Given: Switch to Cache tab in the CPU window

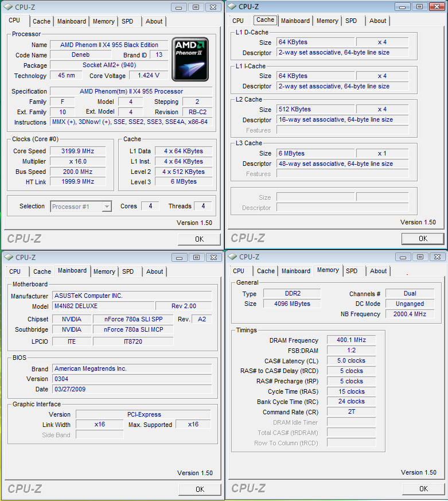Looking at the screenshot, I should (x=41, y=21).
